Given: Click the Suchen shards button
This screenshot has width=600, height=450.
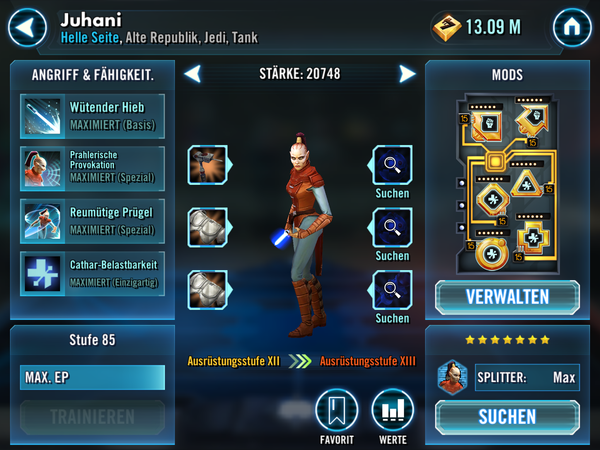Looking at the screenshot, I should pos(507,417).
